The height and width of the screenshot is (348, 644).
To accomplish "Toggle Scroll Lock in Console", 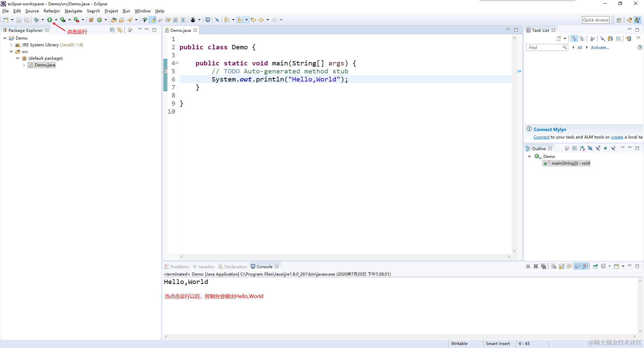I will 561,266.
